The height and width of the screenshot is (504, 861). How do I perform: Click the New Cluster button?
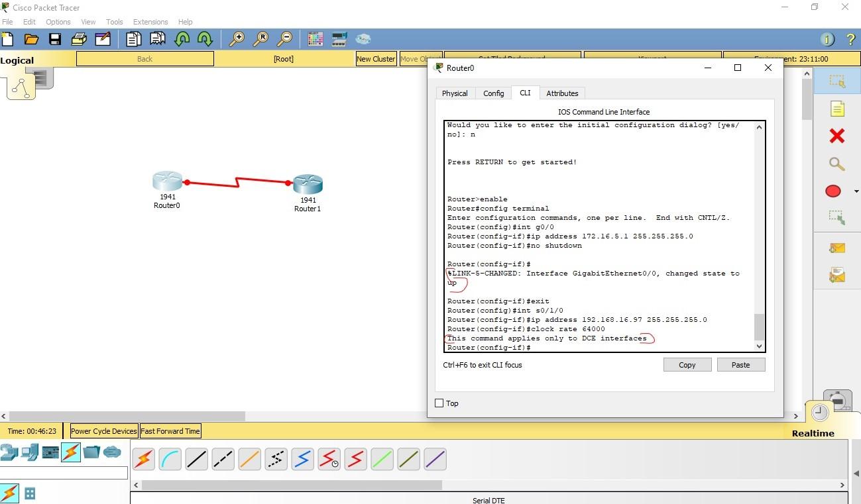(x=376, y=59)
